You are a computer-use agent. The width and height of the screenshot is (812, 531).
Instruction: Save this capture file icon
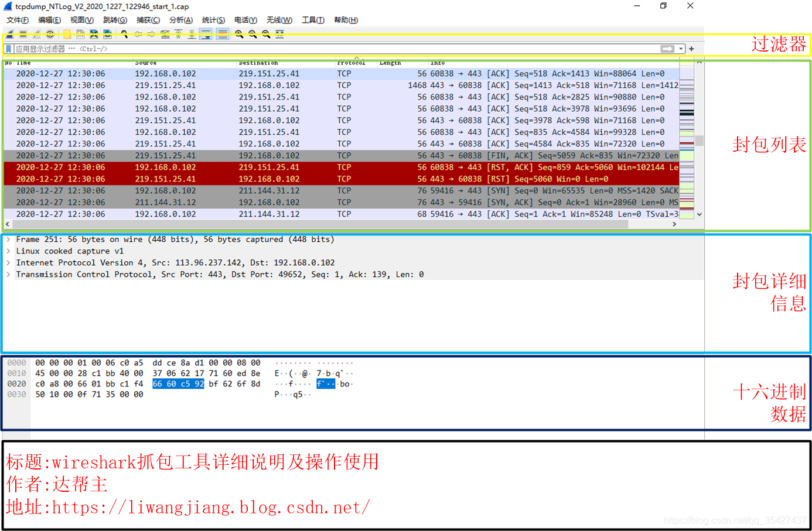click(81, 35)
